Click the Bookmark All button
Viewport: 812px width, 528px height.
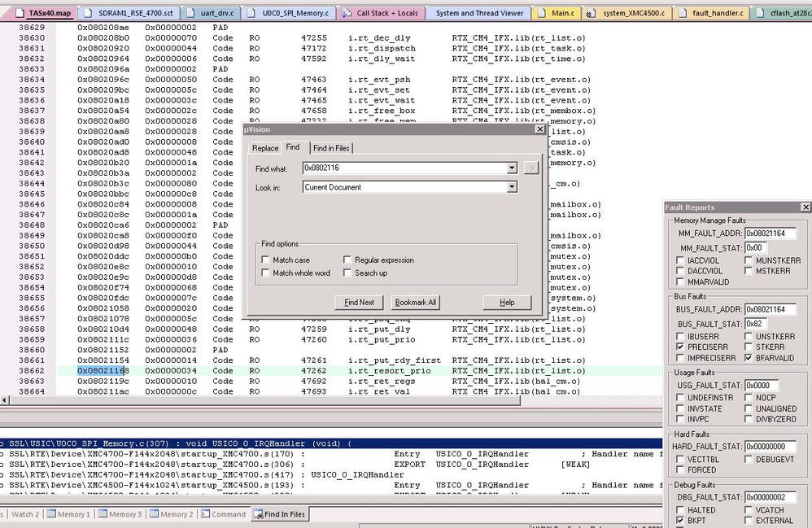click(x=415, y=303)
